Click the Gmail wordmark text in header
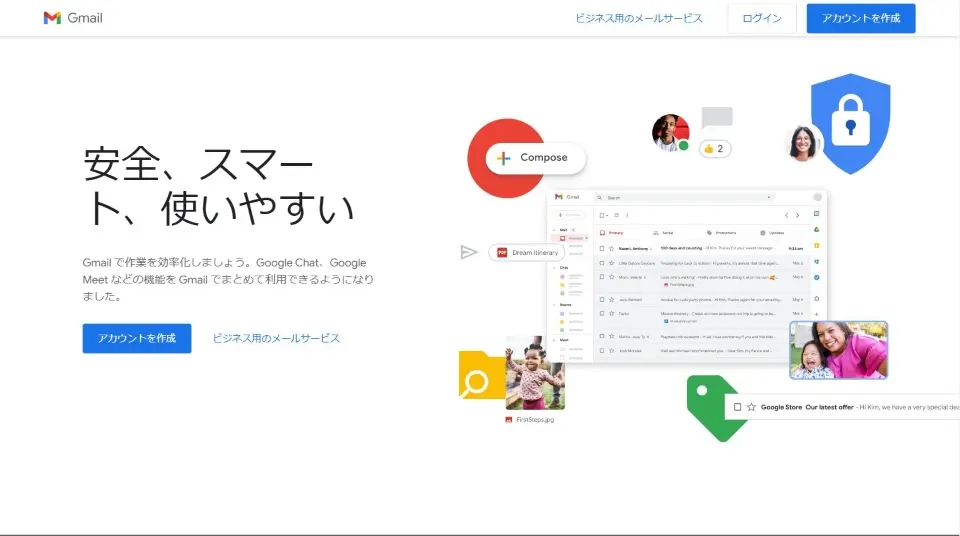The height and width of the screenshot is (536, 960). 85,18
